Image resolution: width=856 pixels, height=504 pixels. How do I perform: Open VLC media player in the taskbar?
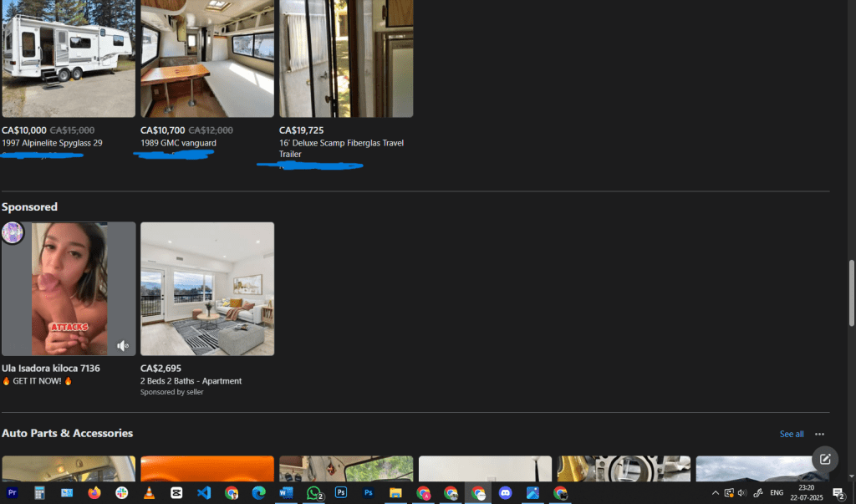pos(149,493)
